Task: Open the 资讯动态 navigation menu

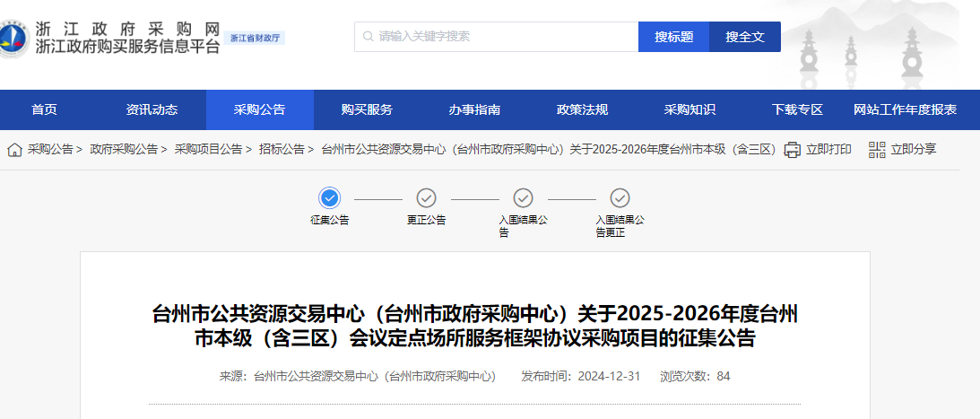Action: [x=152, y=110]
